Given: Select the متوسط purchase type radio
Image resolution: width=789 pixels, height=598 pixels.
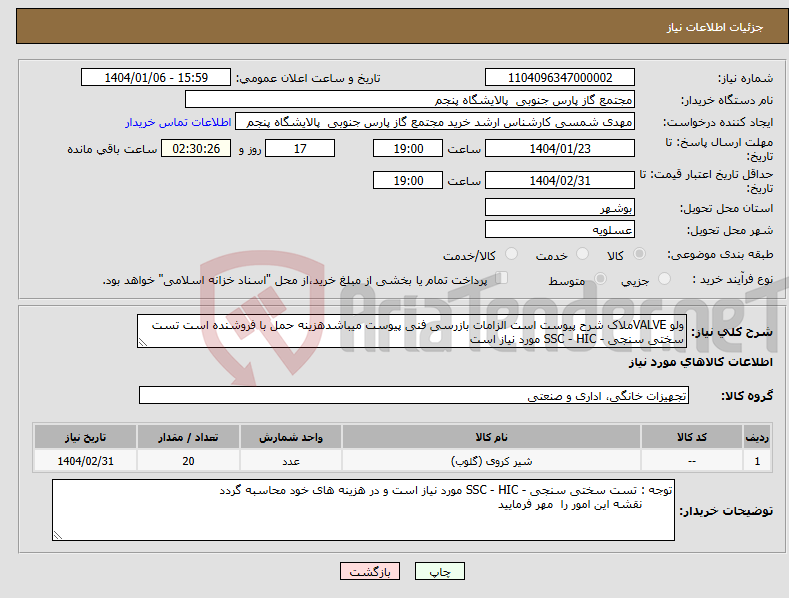Looking at the screenshot, I should [600, 279].
